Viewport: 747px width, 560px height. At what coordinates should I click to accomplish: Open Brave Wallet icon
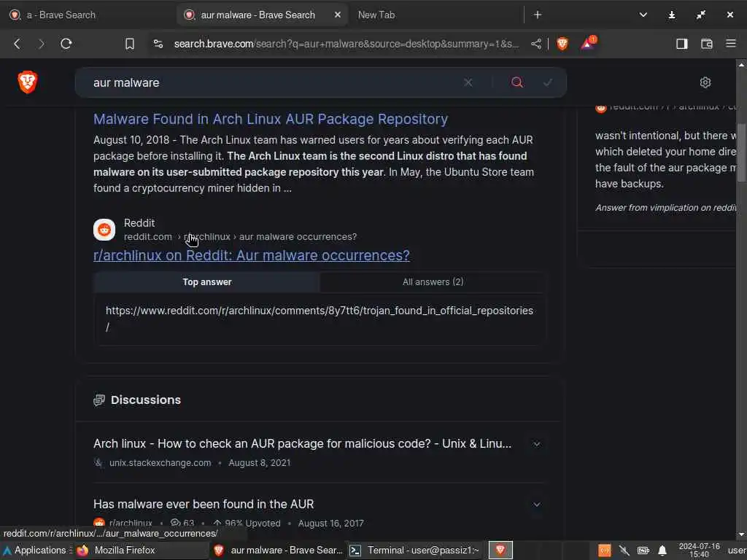coord(706,44)
